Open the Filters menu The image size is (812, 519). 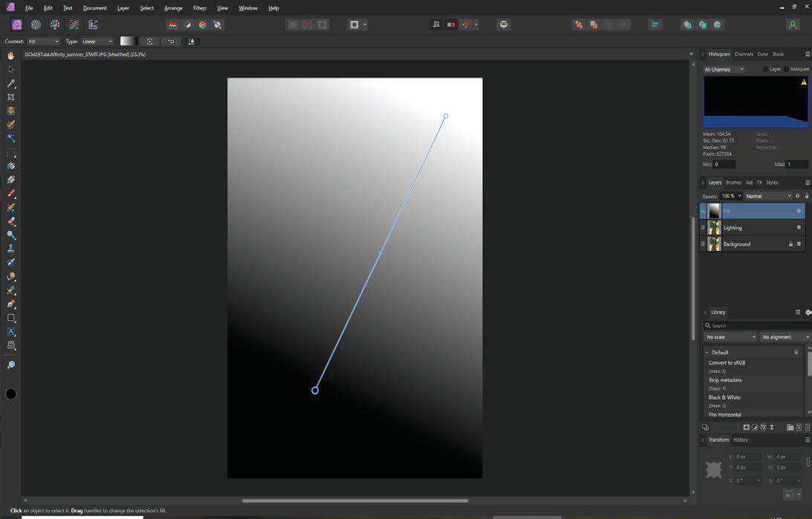click(x=198, y=8)
